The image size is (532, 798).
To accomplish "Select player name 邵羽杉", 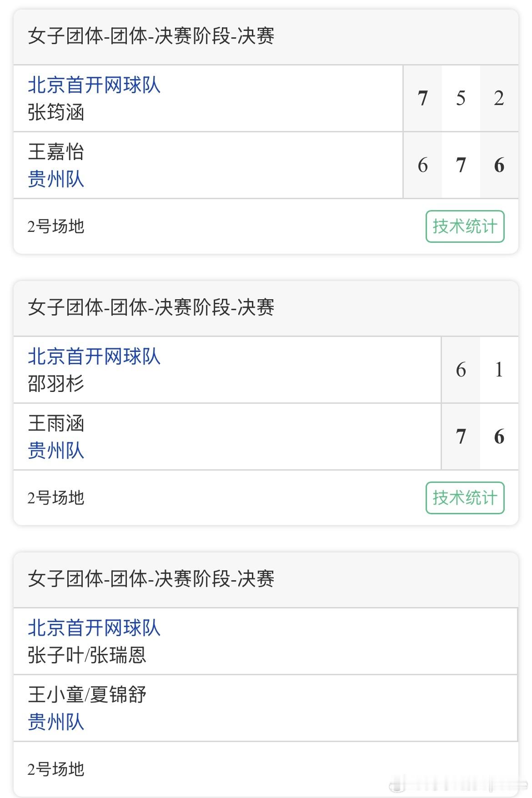I will (x=56, y=384).
